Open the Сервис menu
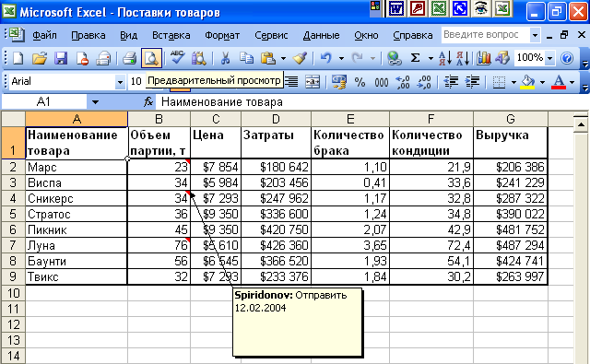The width and height of the screenshot is (590, 364). coord(271,36)
